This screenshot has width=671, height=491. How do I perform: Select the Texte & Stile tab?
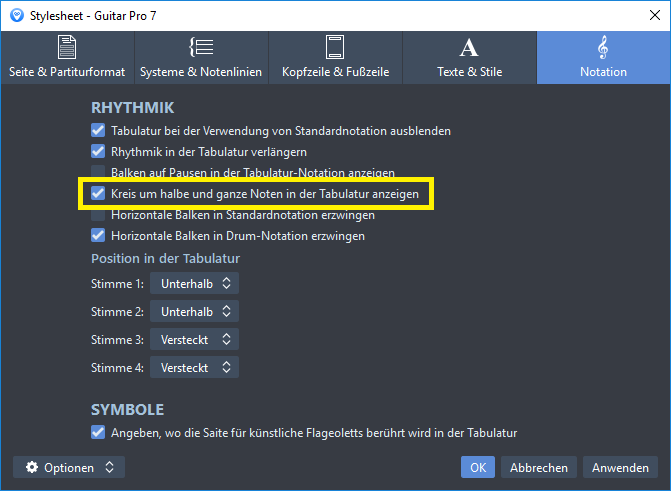click(469, 57)
